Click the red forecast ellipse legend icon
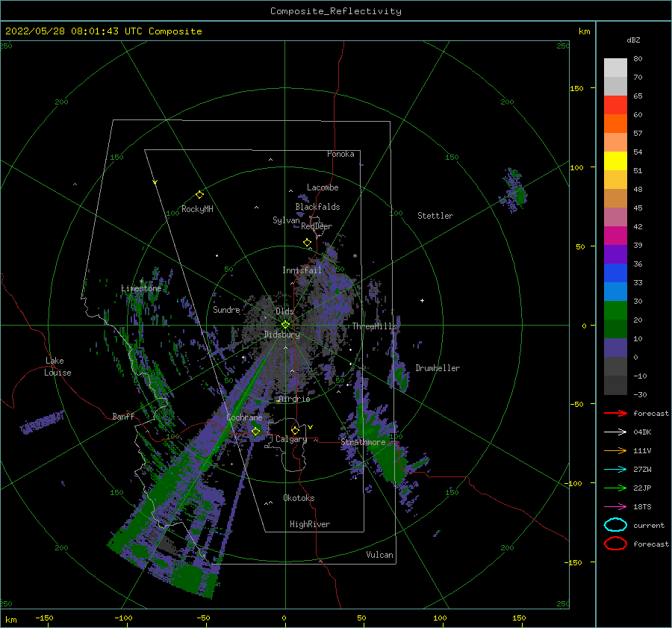Image resolution: width=672 pixels, height=628 pixels. [x=615, y=544]
